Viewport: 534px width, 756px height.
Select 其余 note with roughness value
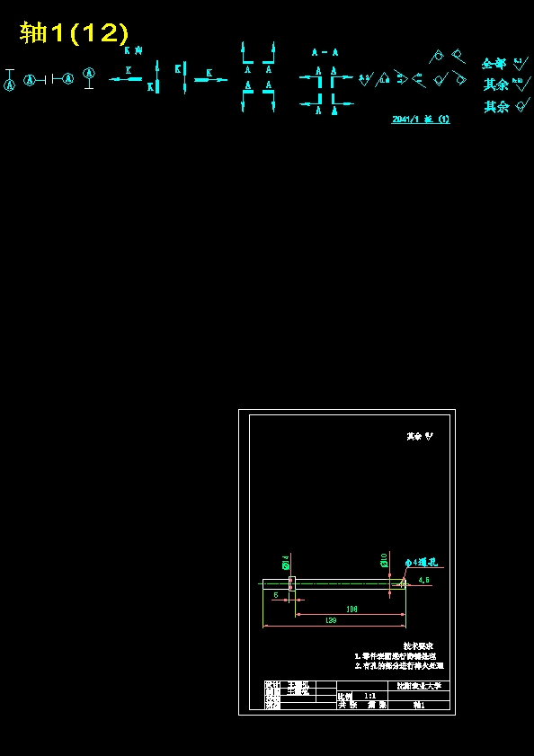tap(506, 84)
